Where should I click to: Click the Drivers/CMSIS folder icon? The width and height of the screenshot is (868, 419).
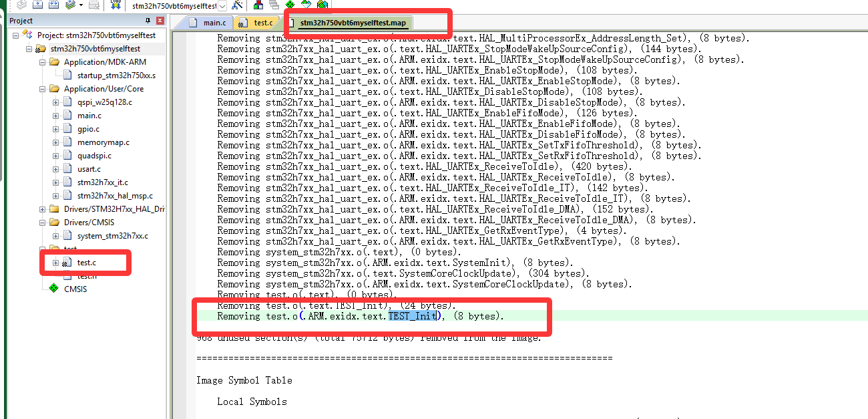pyautogui.click(x=54, y=223)
